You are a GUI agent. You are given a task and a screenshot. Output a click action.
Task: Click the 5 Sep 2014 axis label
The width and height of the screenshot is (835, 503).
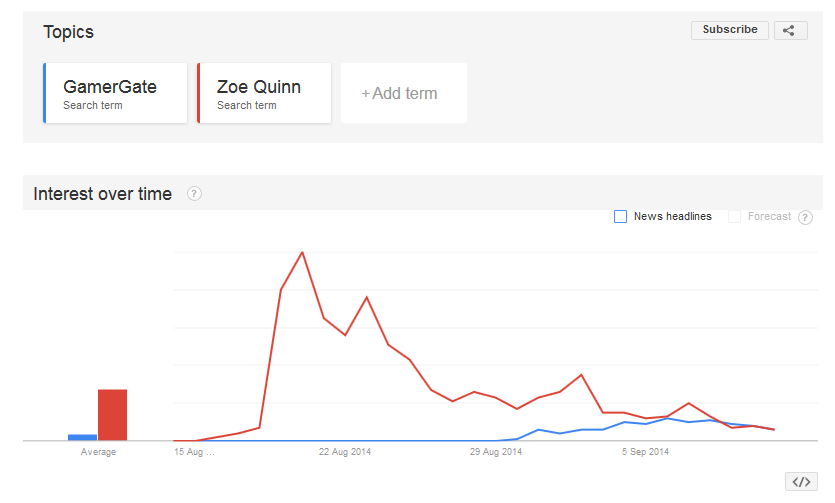tap(645, 452)
